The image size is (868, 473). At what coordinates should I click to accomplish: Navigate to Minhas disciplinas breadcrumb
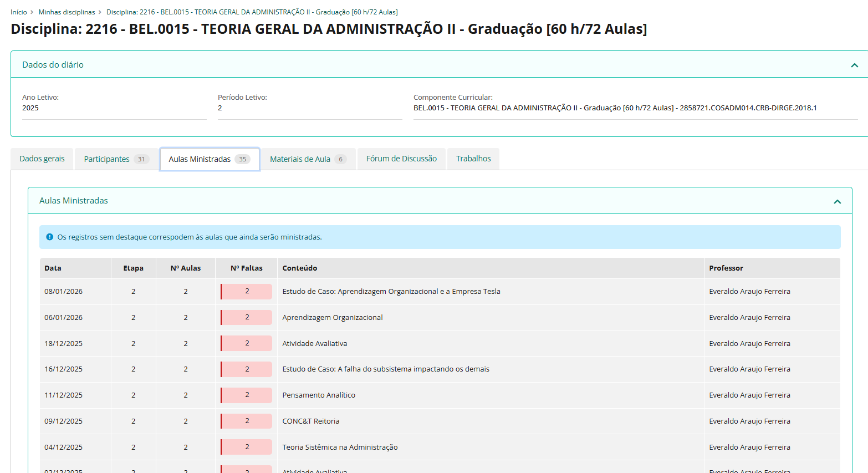(67, 12)
